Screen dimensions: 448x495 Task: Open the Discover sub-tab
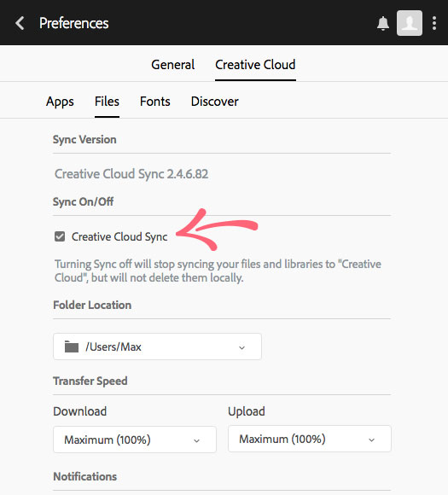[x=215, y=102]
